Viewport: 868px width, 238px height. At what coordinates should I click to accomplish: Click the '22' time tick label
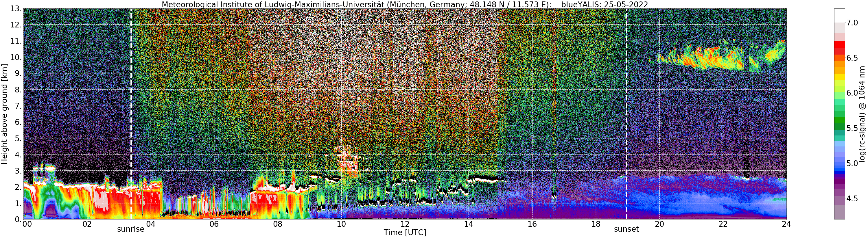point(723,224)
